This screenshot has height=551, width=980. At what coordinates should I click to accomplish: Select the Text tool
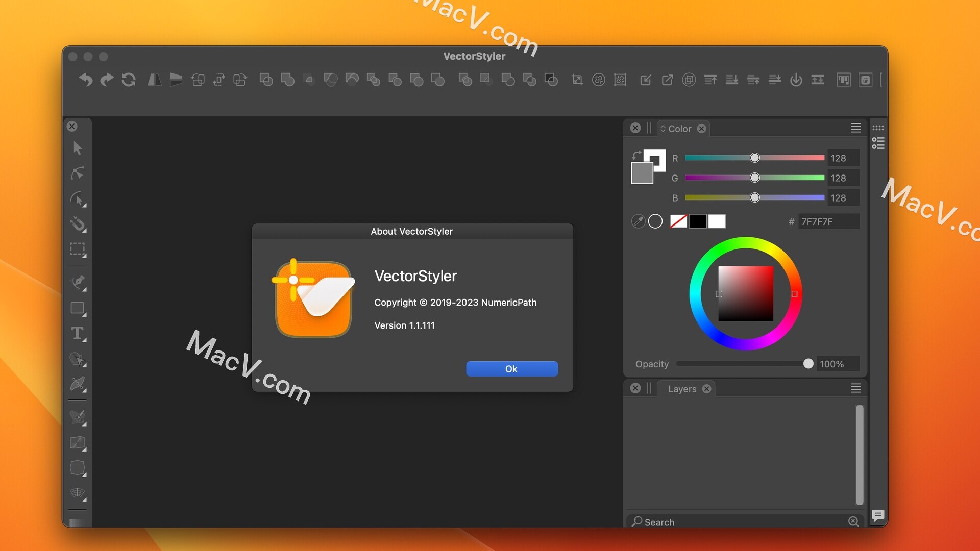(x=78, y=333)
